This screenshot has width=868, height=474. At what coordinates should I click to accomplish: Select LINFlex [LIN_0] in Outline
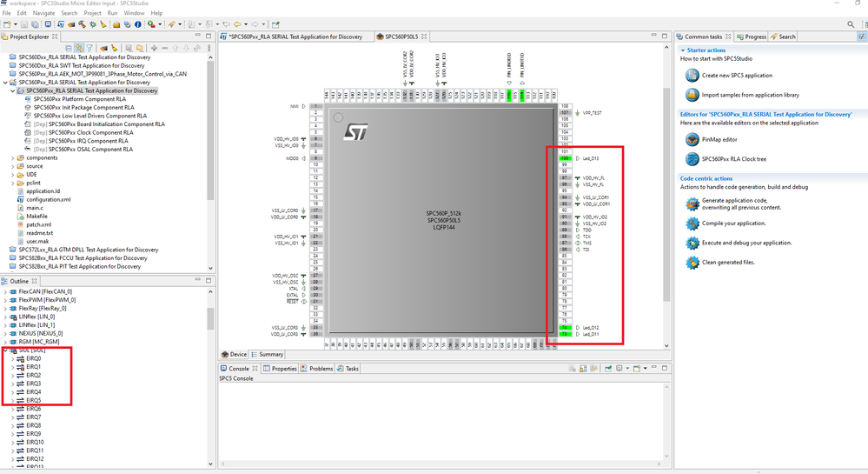coord(36,317)
